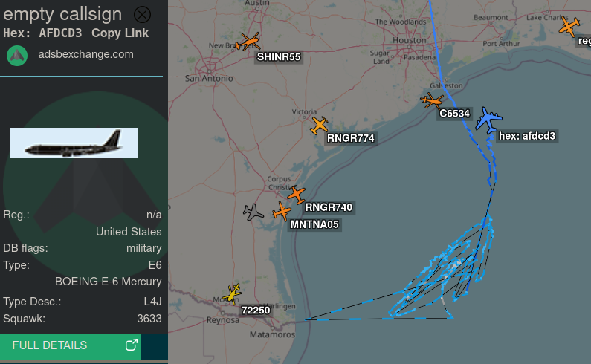Click the Hex AFDCD3 value text
Screen dimensions: 591x364
(60, 33)
